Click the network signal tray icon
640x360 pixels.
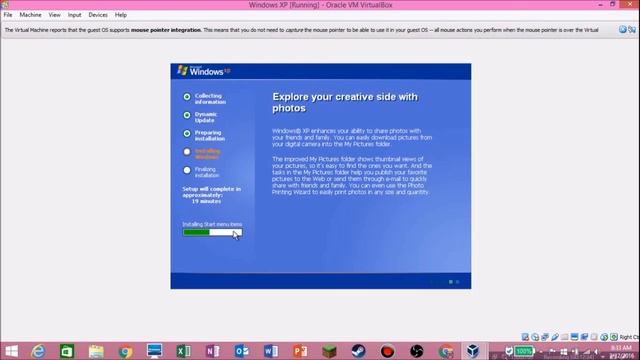[x=587, y=351]
